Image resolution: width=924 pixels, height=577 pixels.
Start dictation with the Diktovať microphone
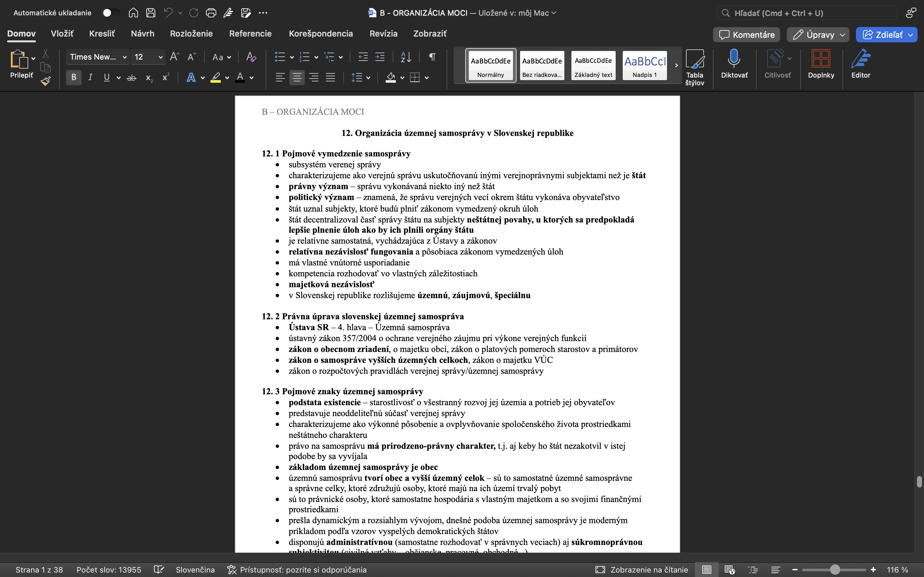(x=734, y=63)
